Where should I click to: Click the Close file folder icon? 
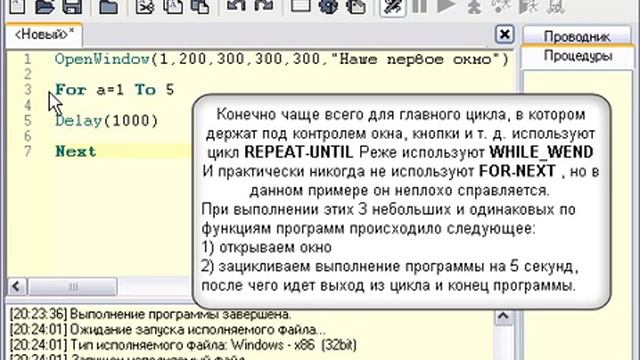click(108, 6)
